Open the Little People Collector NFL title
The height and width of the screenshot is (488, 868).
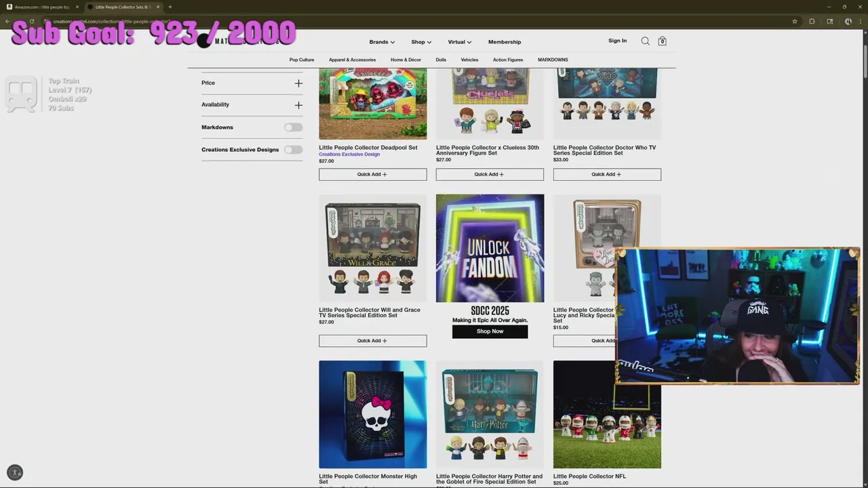[x=589, y=476]
